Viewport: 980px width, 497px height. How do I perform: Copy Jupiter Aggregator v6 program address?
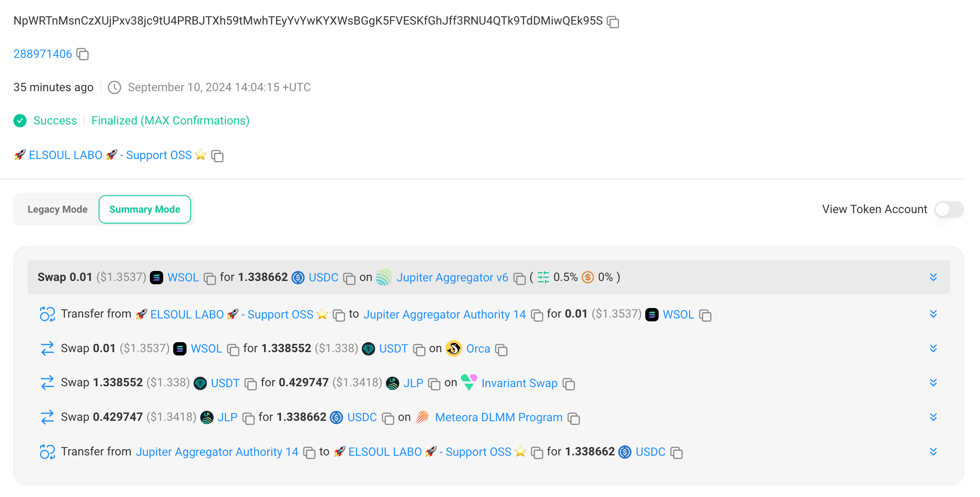tap(520, 278)
